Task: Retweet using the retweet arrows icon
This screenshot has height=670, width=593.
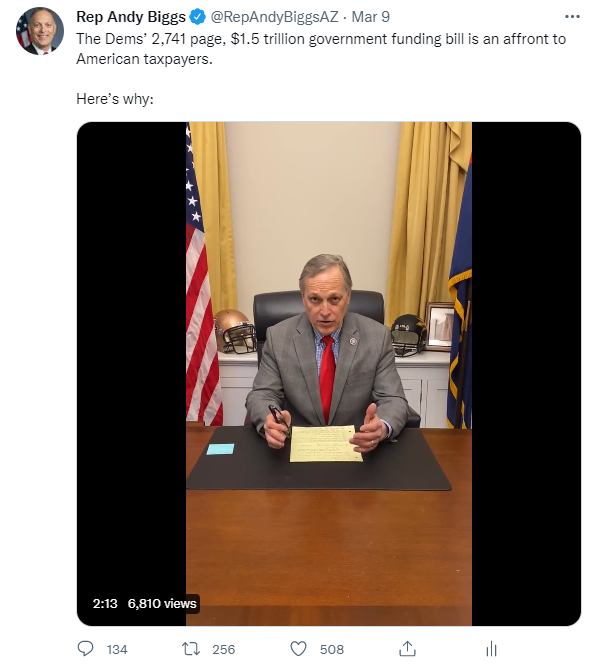Action: pos(191,649)
